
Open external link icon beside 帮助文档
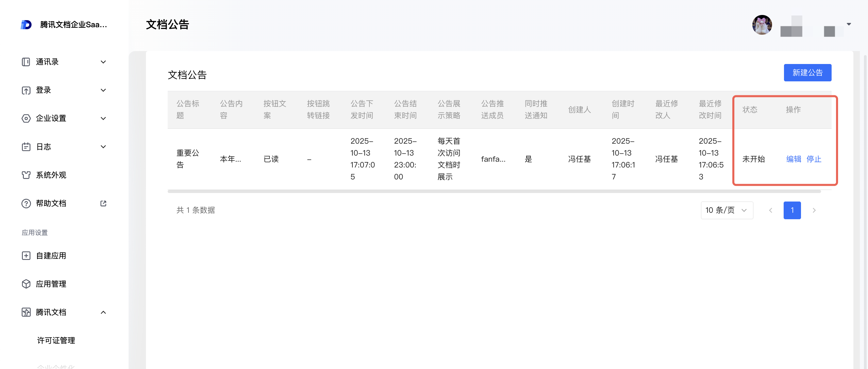click(x=103, y=203)
